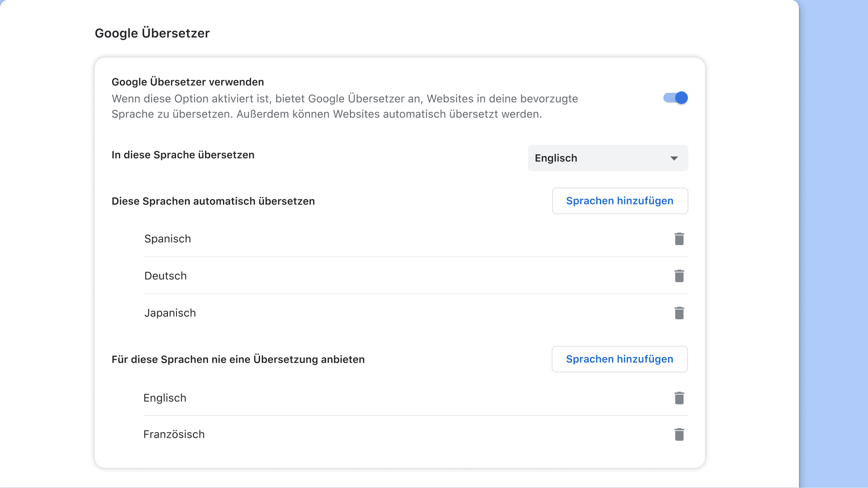Click the delete icon beside Französisch
Screen dimensions: 868x488
click(x=679, y=434)
